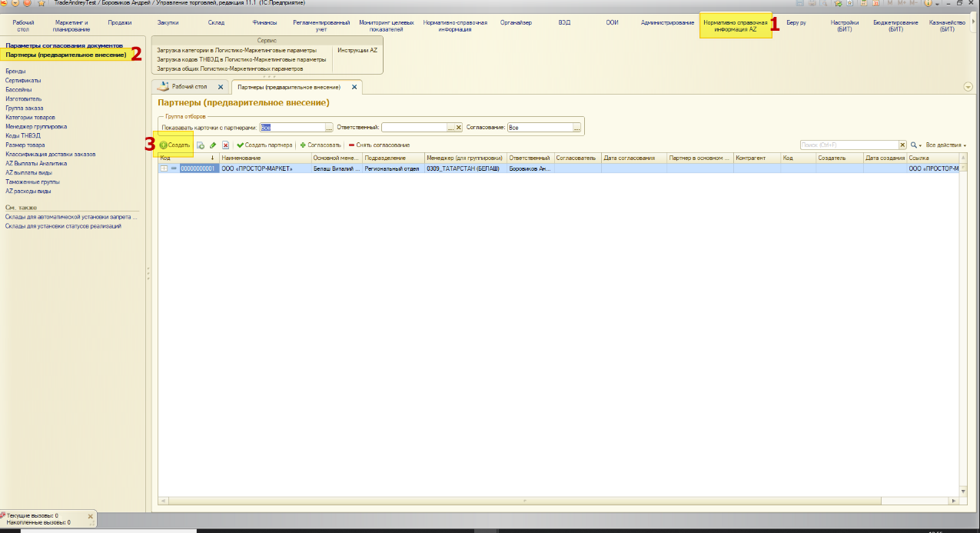Open the Все действия dropdown menu
This screenshot has height=533, width=980.
point(945,145)
